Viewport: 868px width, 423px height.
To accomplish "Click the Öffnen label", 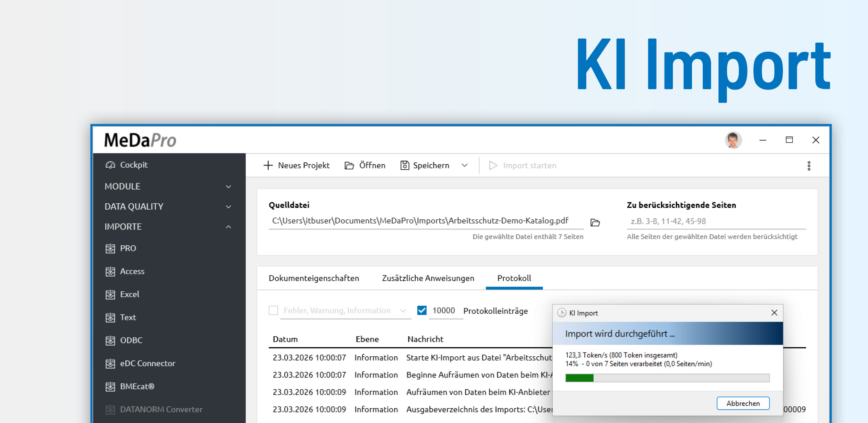I will tap(372, 166).
